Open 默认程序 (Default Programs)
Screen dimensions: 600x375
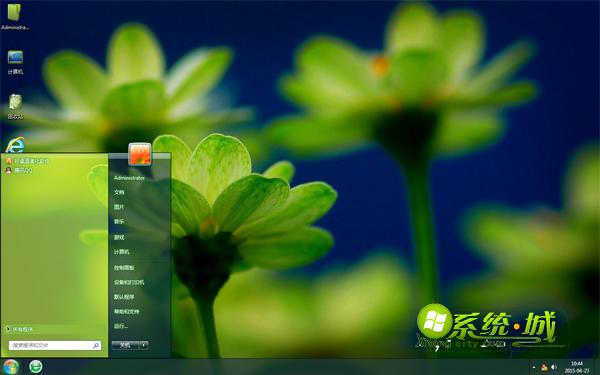[124, 297]
